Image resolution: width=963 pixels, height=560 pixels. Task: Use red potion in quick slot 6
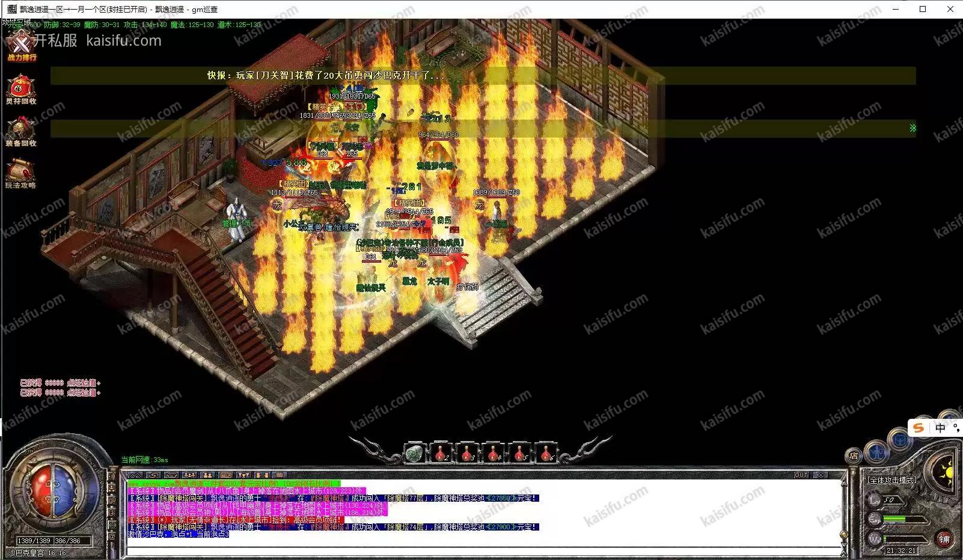click(x=546, y=452)
